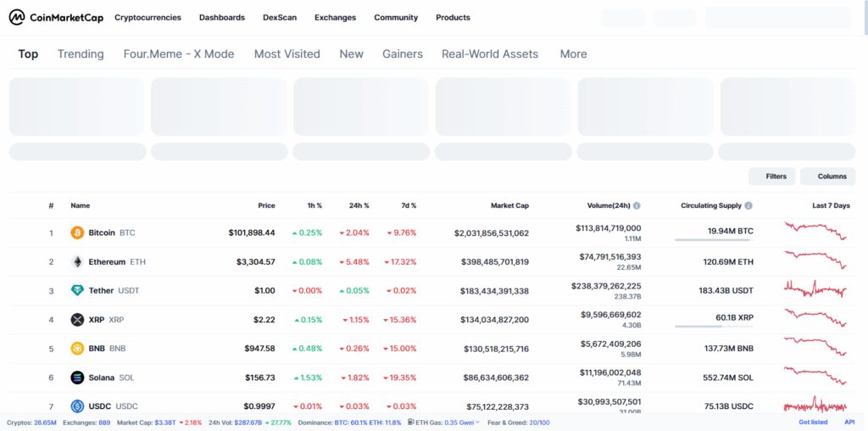868x431 pixels.
Task: Click the 24h Vol $287.67B status link
Action: [250, 423]
